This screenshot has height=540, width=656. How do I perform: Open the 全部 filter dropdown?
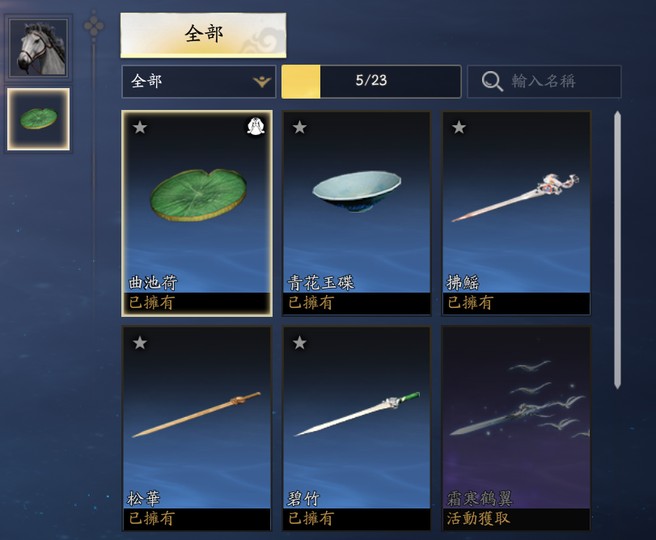coord(199,82)
